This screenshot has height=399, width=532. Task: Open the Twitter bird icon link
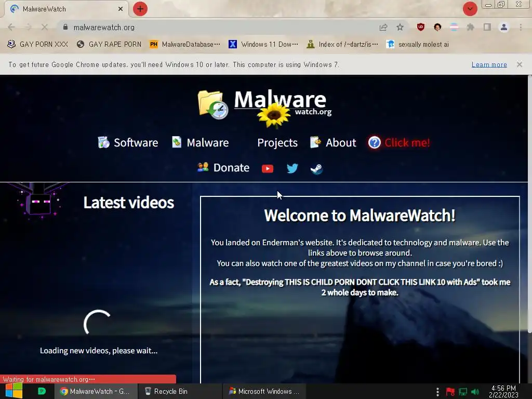292,168
